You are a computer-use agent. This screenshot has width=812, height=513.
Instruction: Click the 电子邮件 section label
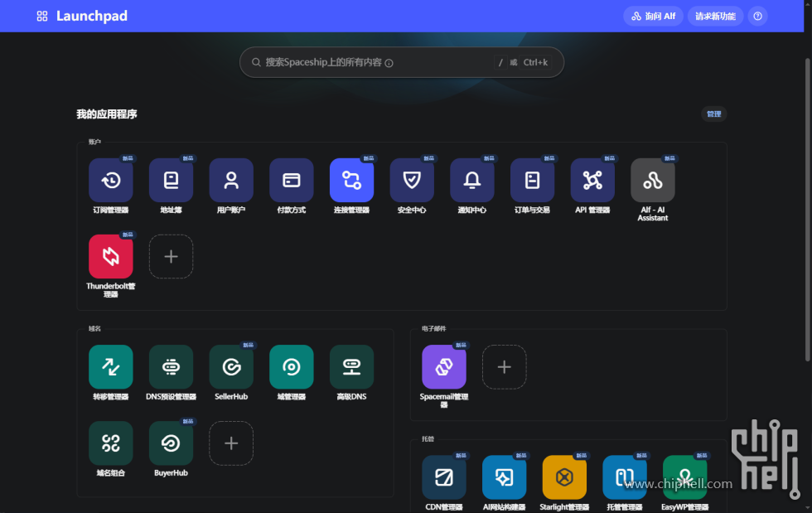point(433,328)
